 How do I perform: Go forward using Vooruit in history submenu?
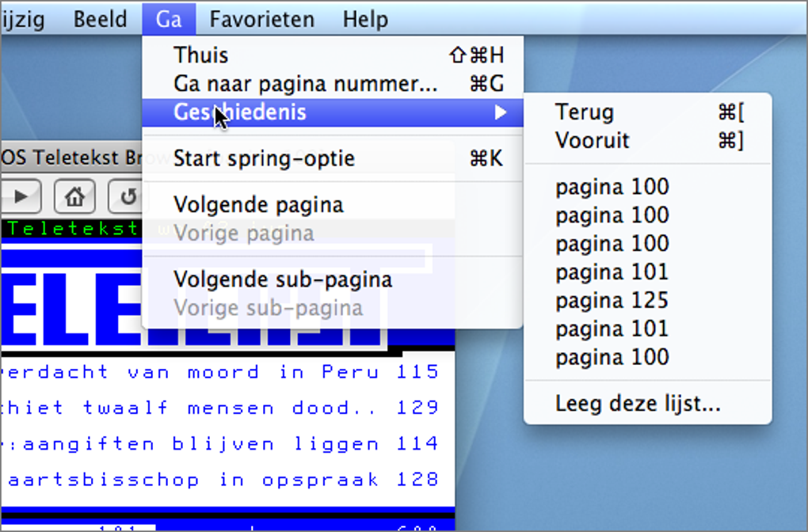591,141
